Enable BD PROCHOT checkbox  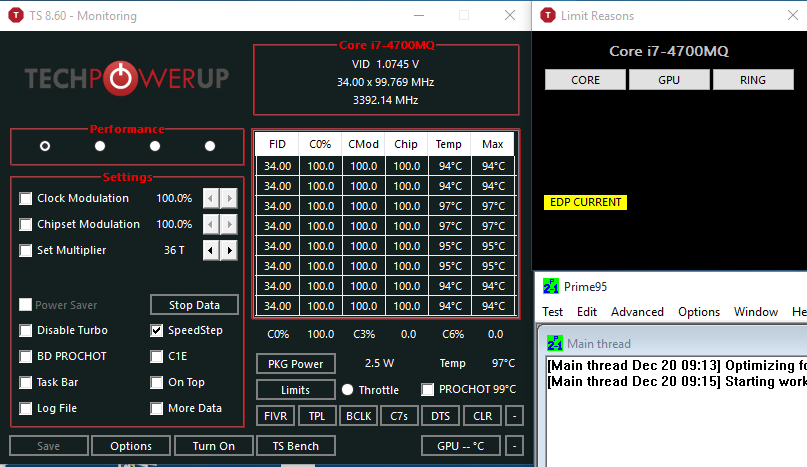(x=25, y=356)
